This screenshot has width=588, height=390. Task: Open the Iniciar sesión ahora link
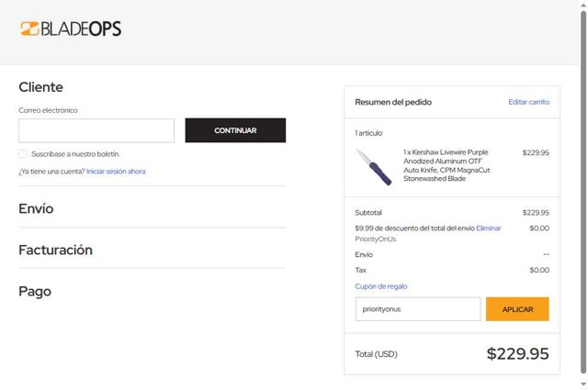coord(116,172)
